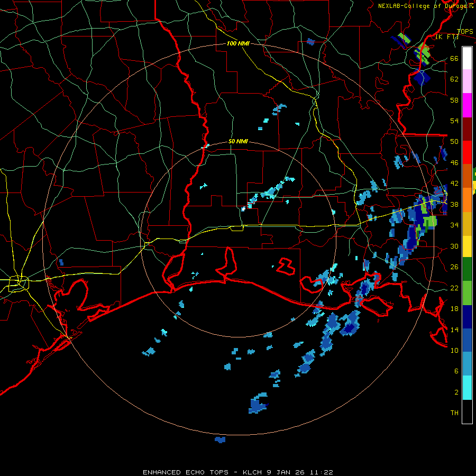Select the light blue legend swatch

pyautogui.click(x=467, y=364)
